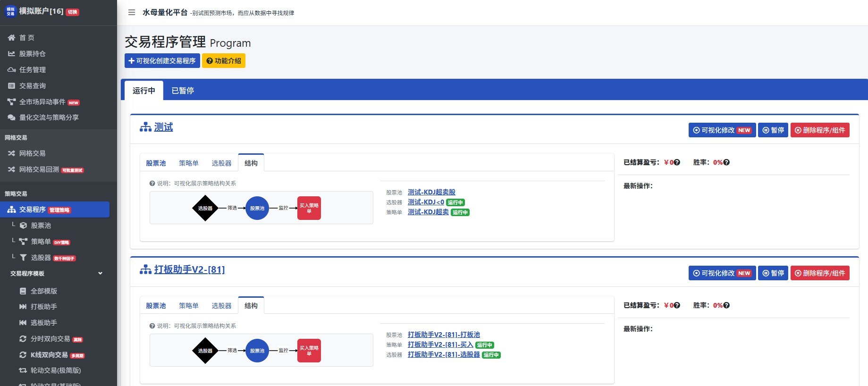Select the 股票池 tab in 测试 panel
868x386 pixels.
click(x=156, y=163)
